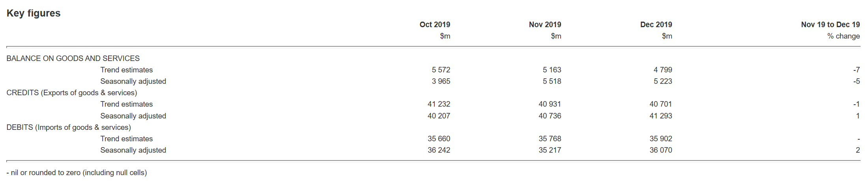Viewport: 868px width, 181px height.
Task: Click the 5 572 value cell
Action: [441, 70]
